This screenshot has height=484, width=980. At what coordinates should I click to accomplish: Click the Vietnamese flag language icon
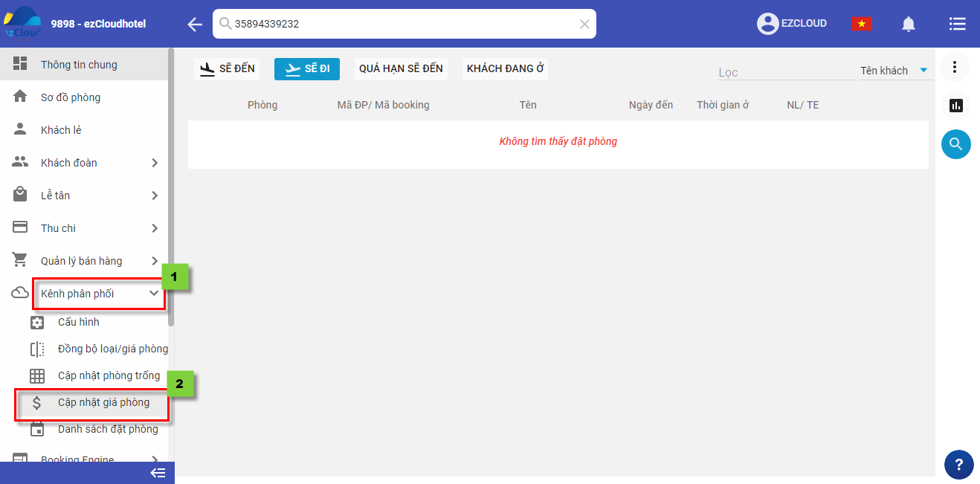[862, 24]
